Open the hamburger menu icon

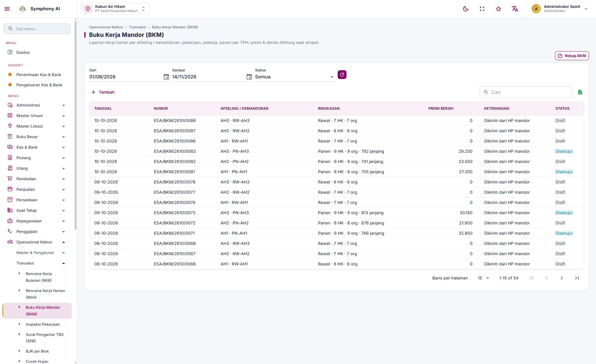point(7,9)
